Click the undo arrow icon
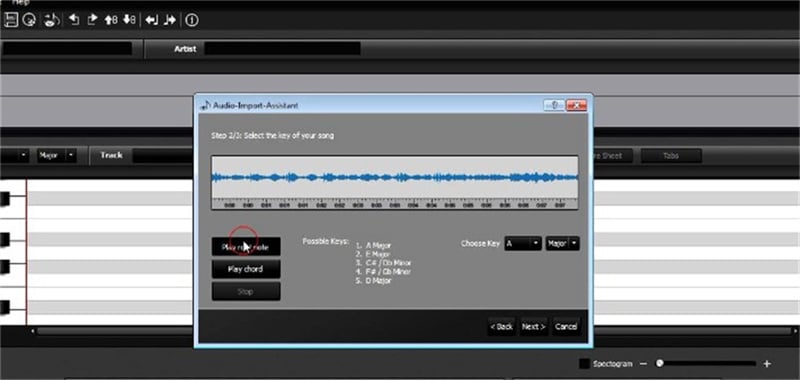The width and height of the screenshot is (800, 380). (x=74, y=20)
